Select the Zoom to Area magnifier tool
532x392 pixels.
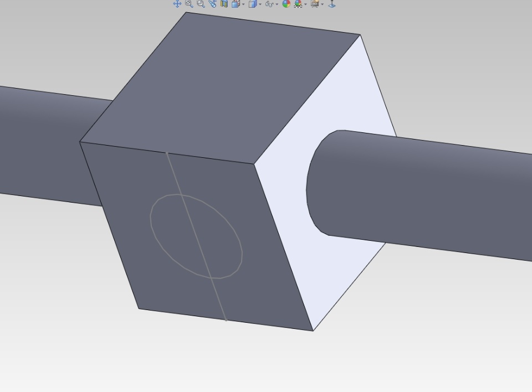pyautogui.click(x=201, y=4)
